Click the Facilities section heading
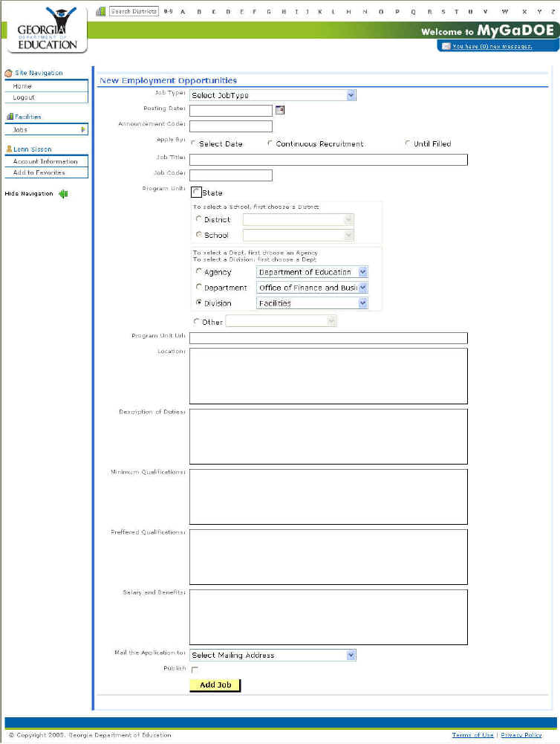 tap(27, 117)
